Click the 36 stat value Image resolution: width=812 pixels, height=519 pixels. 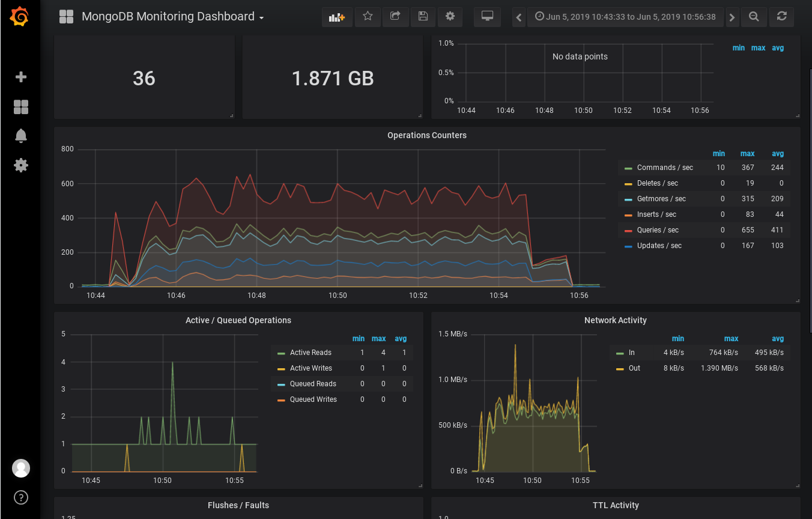[144, 78]
